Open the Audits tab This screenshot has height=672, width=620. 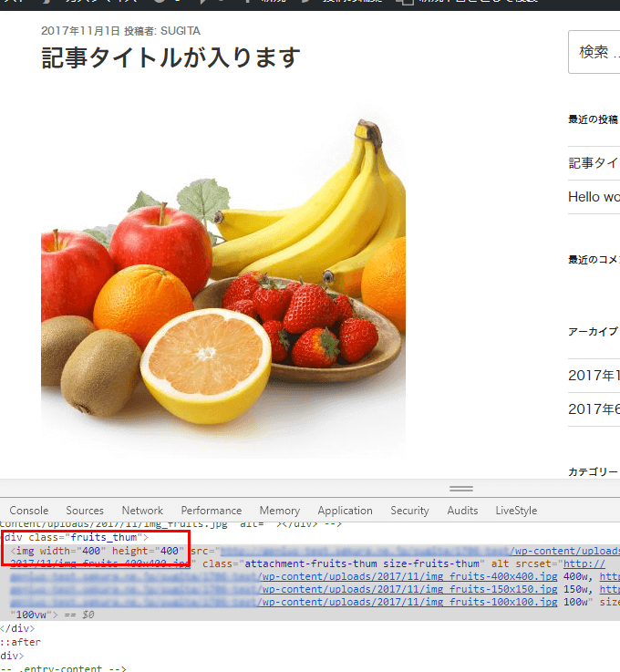pyautogui.click(x=462, y=511)
